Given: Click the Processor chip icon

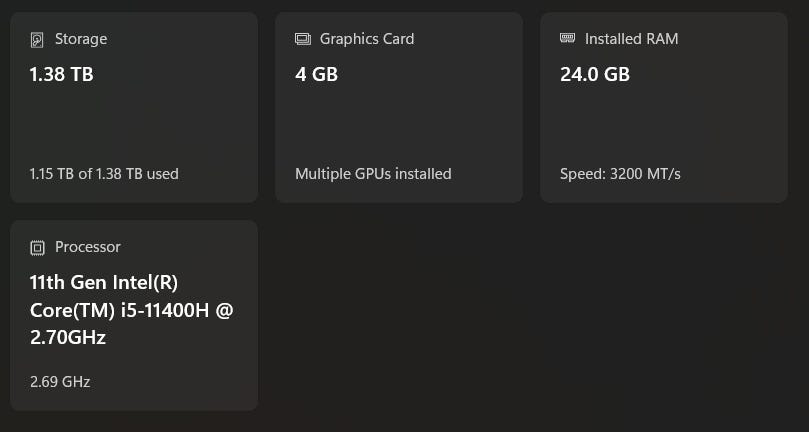Looking at the screenshot, I should tap(37, 247).
